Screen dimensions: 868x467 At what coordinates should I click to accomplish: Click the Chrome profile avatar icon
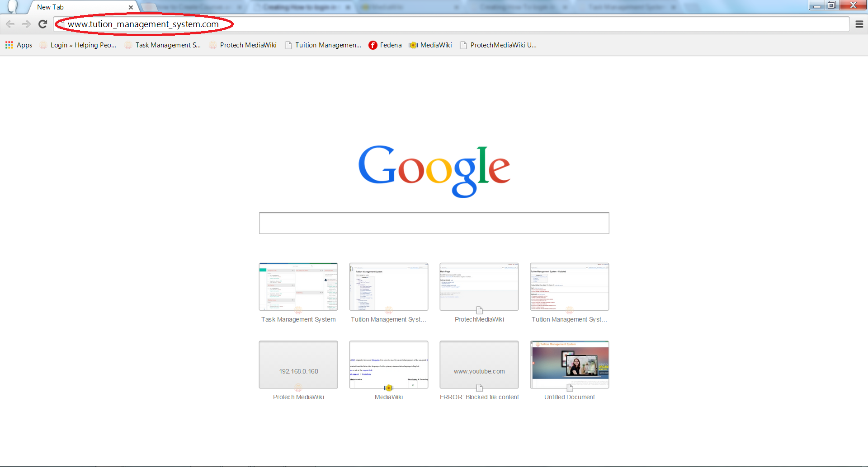[x=13, y=6]
